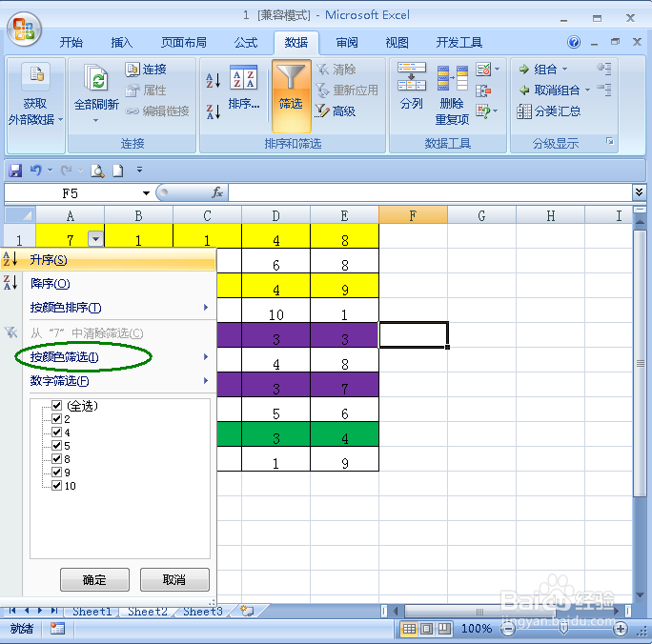Open the Undo history dropdown arrow
Viewport: 652px width, 644px height.
point(50,171)
